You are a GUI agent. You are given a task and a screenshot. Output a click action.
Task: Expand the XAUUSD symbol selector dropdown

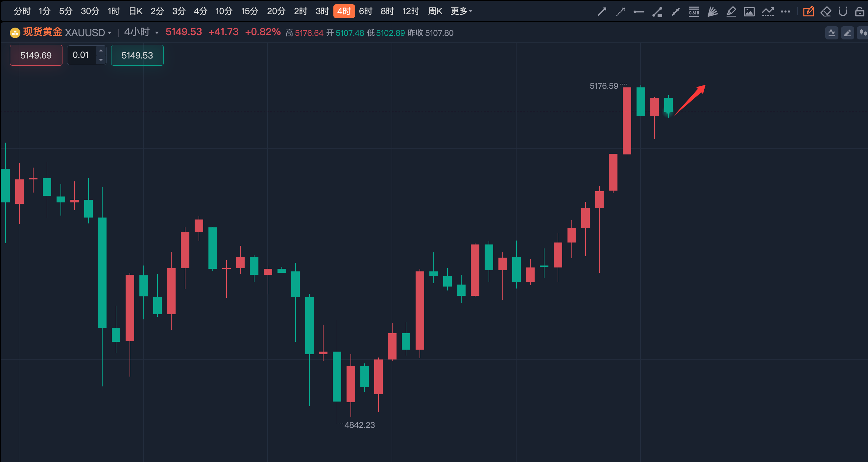pyautogui.click(x=109, y=33)
